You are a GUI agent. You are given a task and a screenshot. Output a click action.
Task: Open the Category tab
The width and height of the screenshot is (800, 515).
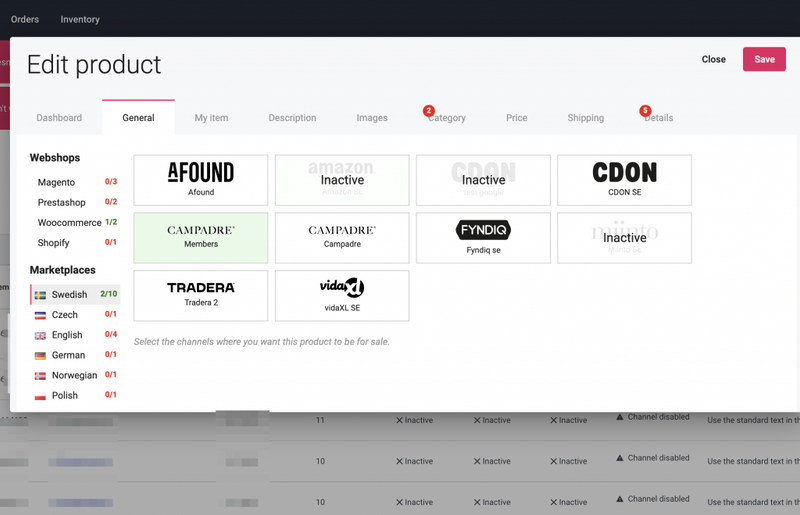(447, 118)
